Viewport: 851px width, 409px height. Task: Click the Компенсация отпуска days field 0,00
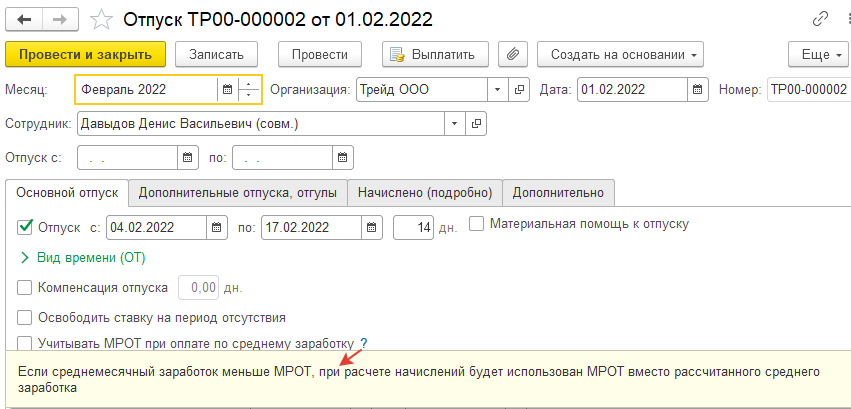click(x=199, y=288)
